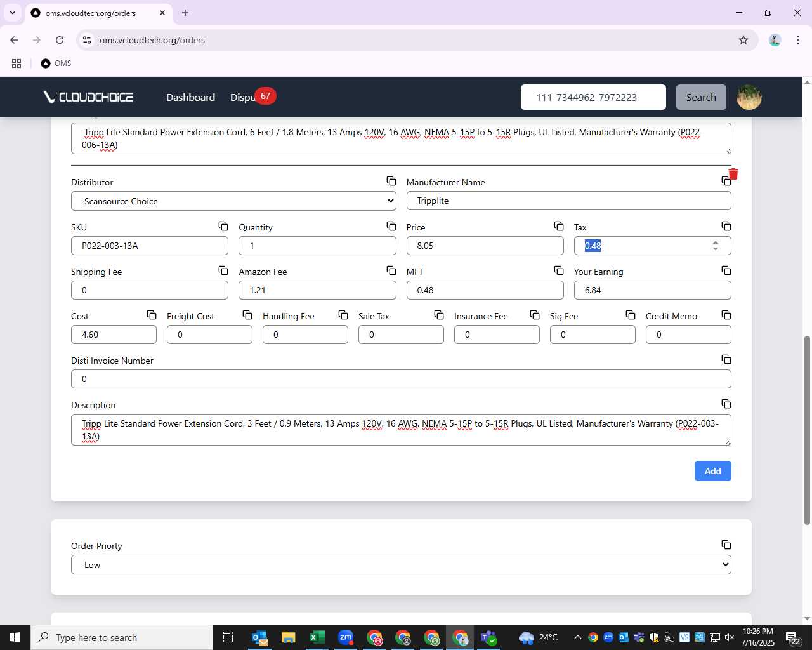Bookmark this page with the star icon
The width and height of the screenshot is (812, 650).
click(x=743, y=40)
